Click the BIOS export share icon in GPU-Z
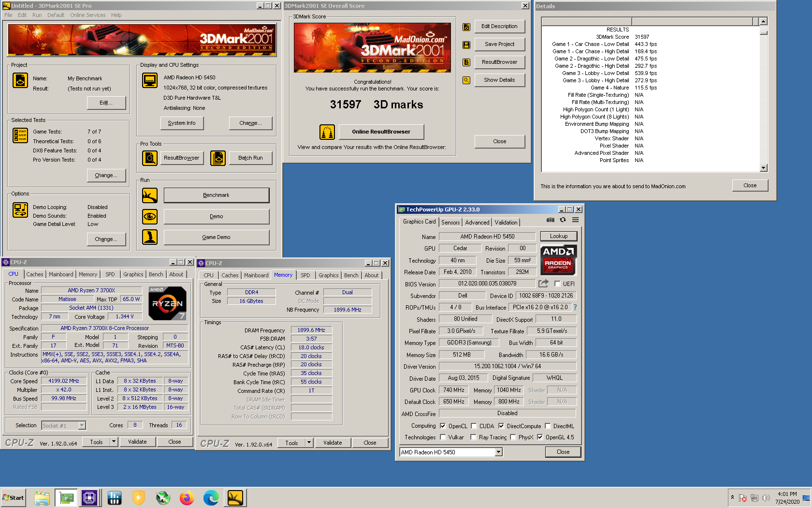This screenshot has width=812, height=508. click(544, 284)
